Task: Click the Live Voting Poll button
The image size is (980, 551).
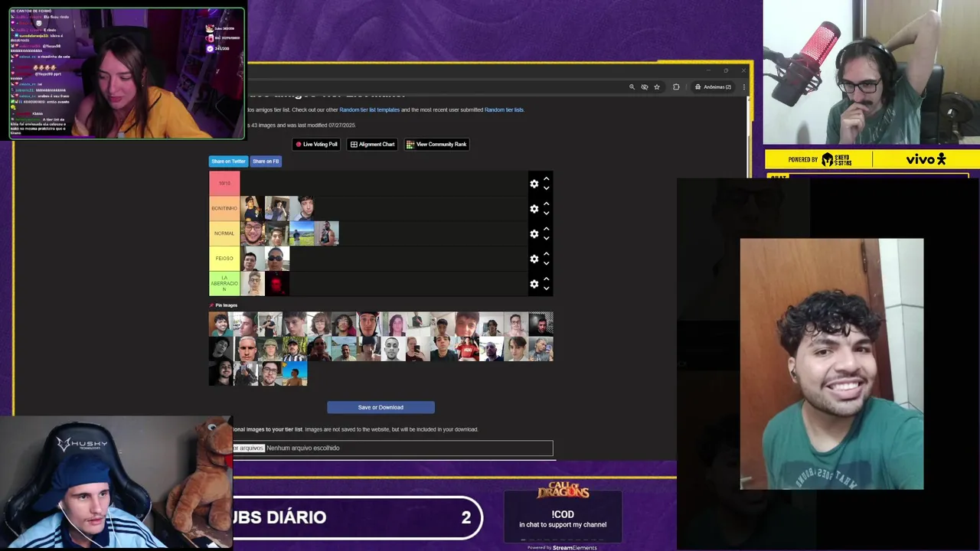Action: (x=317, y=144)
